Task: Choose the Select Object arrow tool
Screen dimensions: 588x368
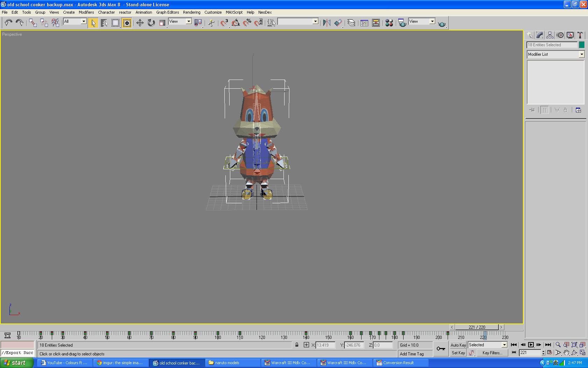Action: click(x=93, y=23)
